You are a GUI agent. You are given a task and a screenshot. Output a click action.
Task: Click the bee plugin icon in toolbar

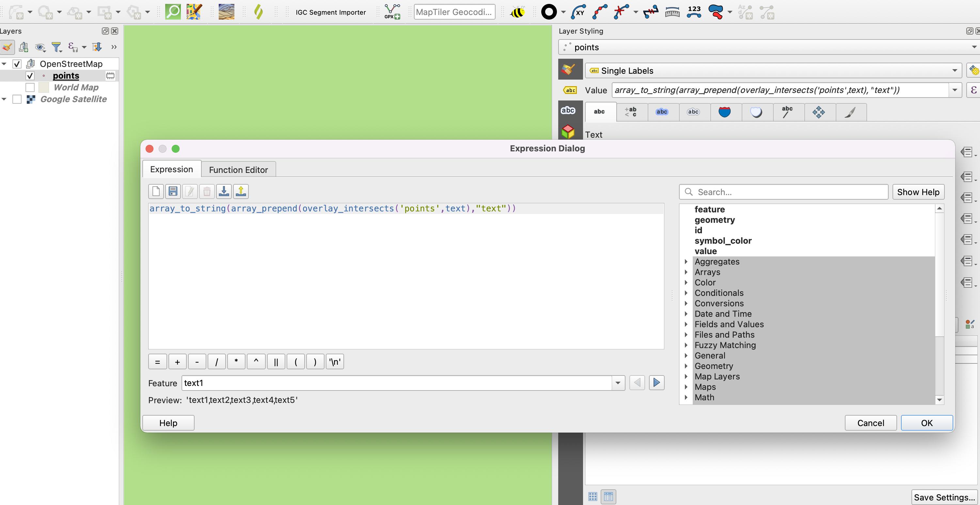pos(517,12)
